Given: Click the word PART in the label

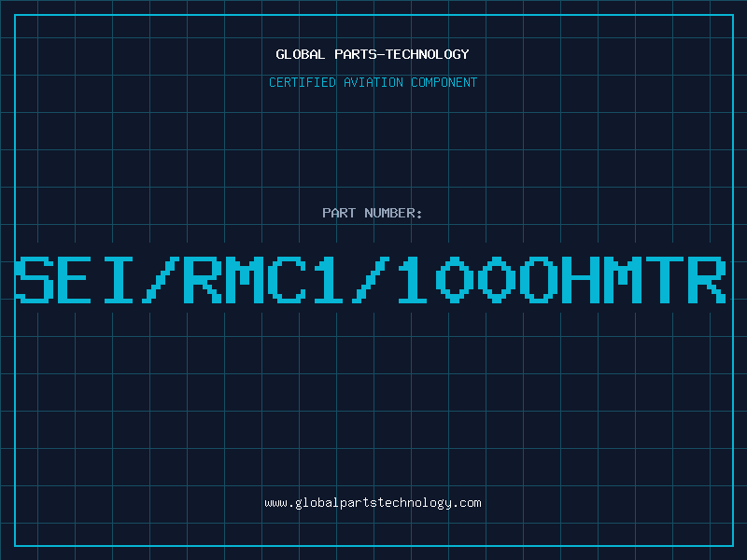Looking at the screenshot, I should tap(339, 213).
